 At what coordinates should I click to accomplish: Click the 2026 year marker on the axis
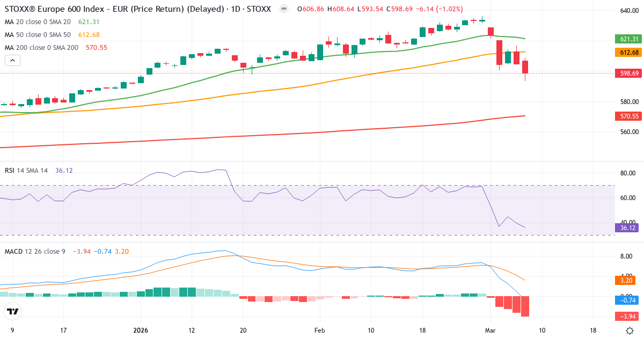(x=141, y=331)
